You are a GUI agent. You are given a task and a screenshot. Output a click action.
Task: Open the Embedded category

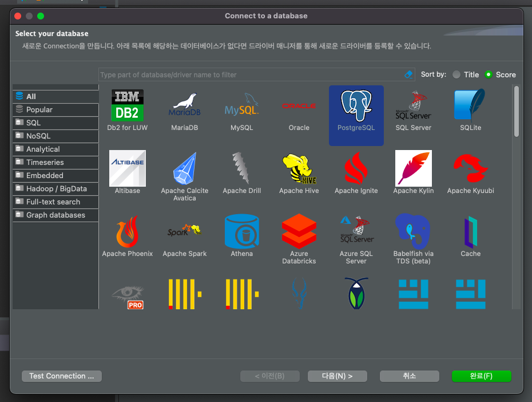pos(55,176)
